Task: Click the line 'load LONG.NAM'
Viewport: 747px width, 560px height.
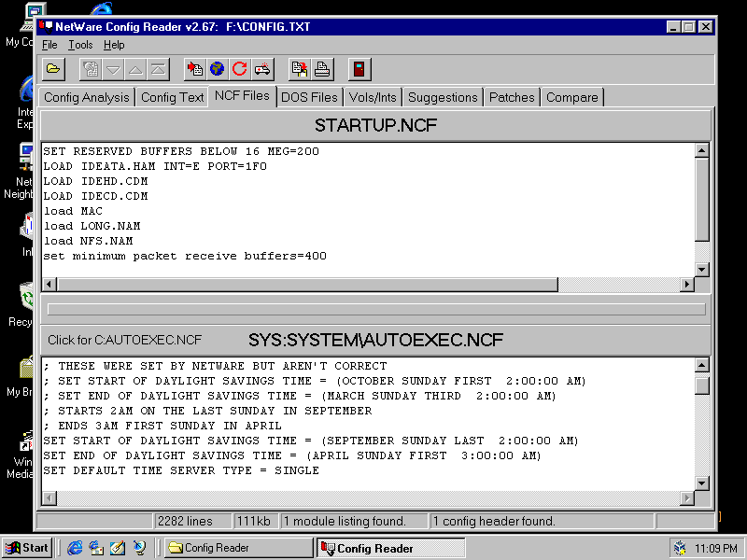Action: coord(92,226)
